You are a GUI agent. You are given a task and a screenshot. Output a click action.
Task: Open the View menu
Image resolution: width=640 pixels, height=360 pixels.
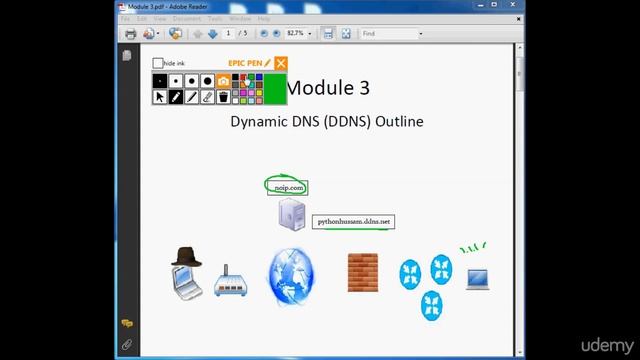[160, 19]
